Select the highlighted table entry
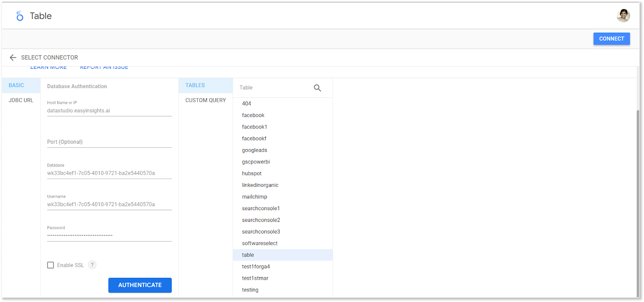This screenshot has height=302, width=644. 283,255
